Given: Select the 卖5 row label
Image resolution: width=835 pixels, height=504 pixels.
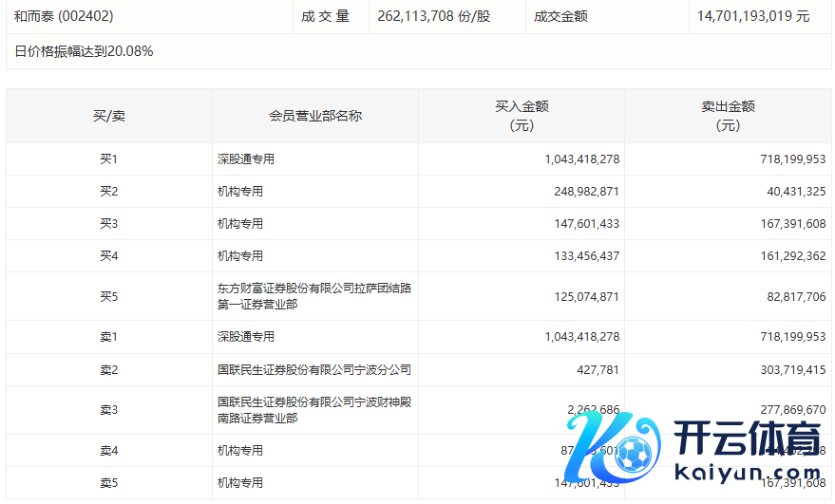Looking at the screenshot, I should (108, 483).
